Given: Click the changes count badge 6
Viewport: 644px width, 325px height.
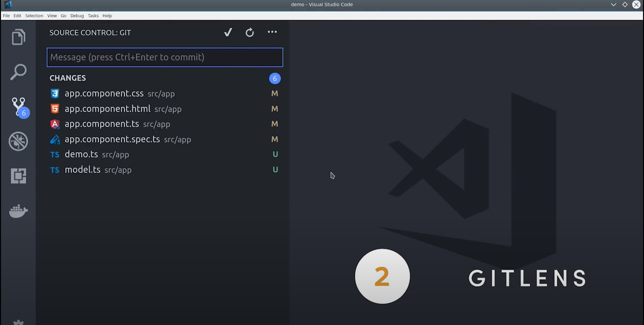Looking at the screenshot, I should pyautogui.click(x=275, y=78).
